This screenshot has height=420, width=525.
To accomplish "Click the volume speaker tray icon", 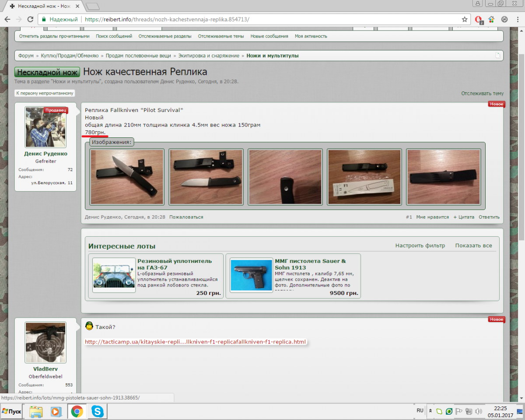I will (478, 411).
